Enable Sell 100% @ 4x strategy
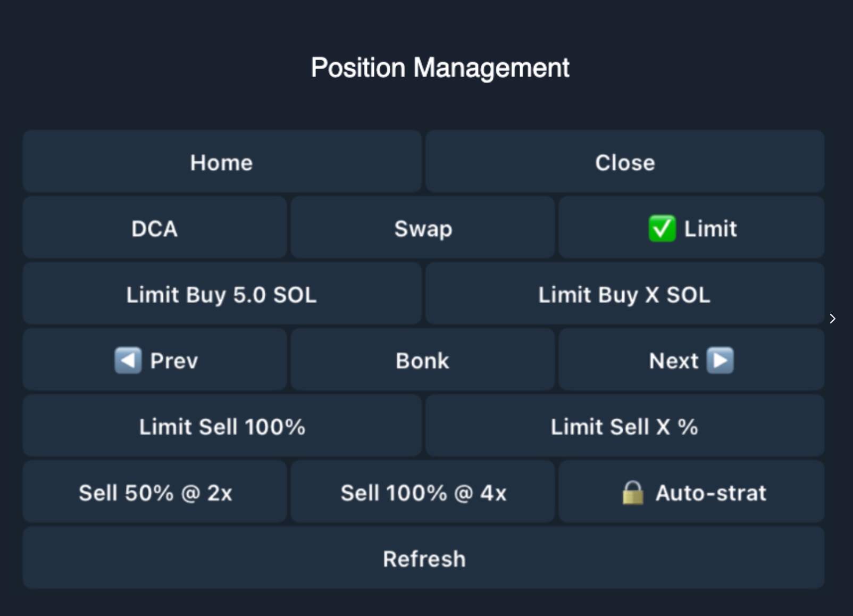 (x=423, y=493)
